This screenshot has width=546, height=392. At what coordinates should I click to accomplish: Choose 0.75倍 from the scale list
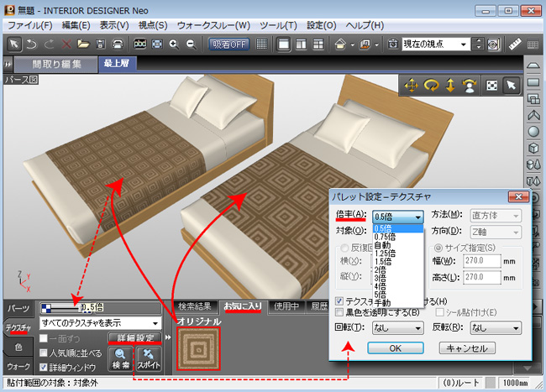point(385,237)
